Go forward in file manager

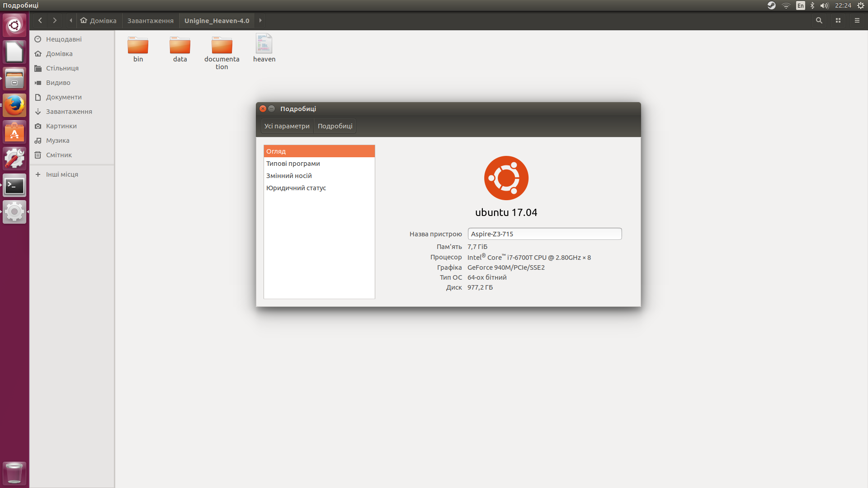coord(55,20)
